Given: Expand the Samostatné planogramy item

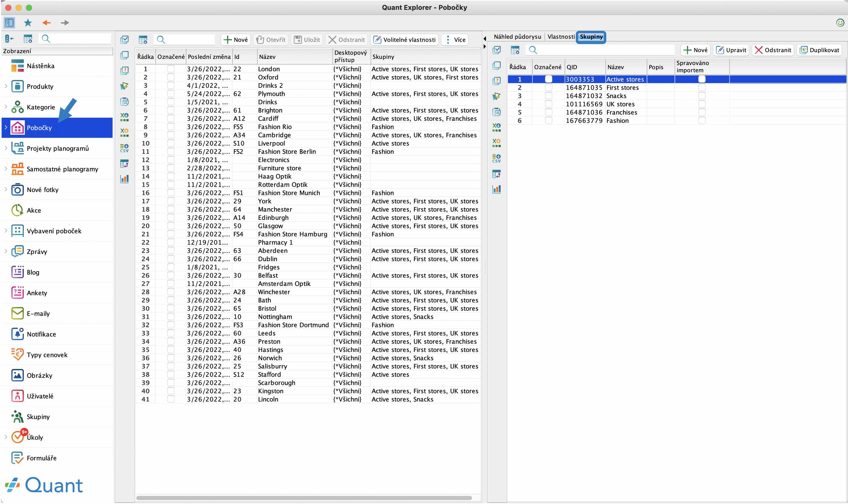Looking at the screenshot, I should coord(6,169).
